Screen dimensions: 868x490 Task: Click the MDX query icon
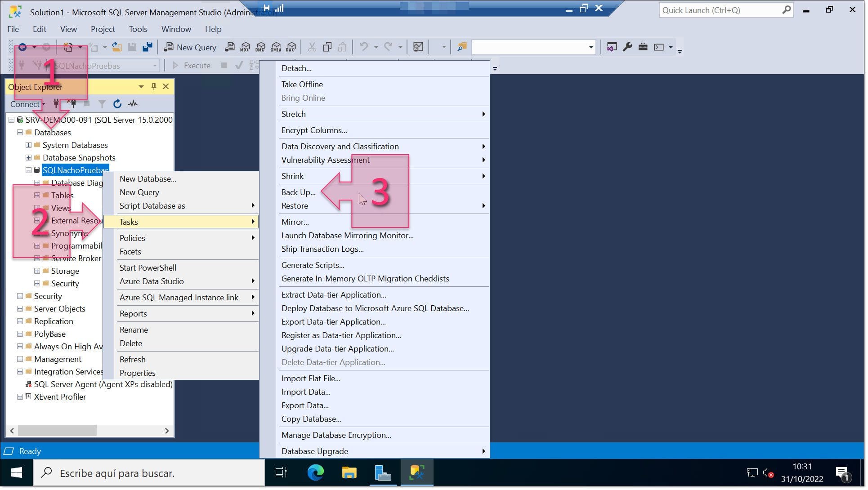pyautogui.click(x=245, y=47)
